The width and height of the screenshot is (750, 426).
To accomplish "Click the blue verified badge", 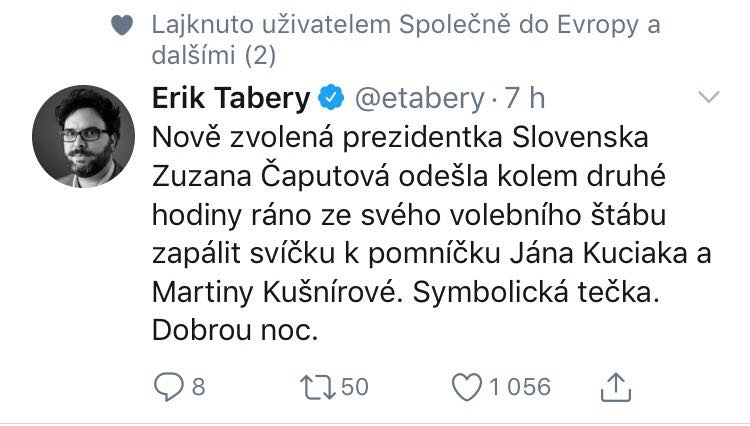I will pyautogui.click(x=332, y=98).
